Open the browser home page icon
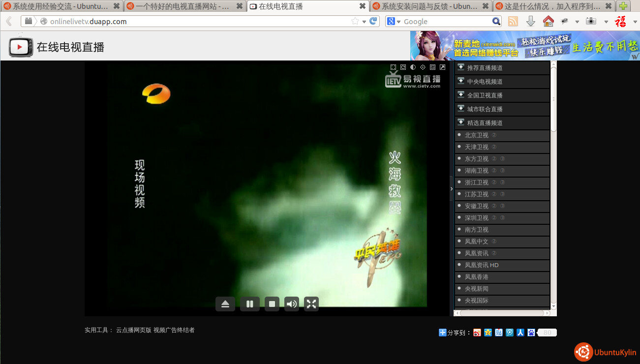 click(548, 22)
